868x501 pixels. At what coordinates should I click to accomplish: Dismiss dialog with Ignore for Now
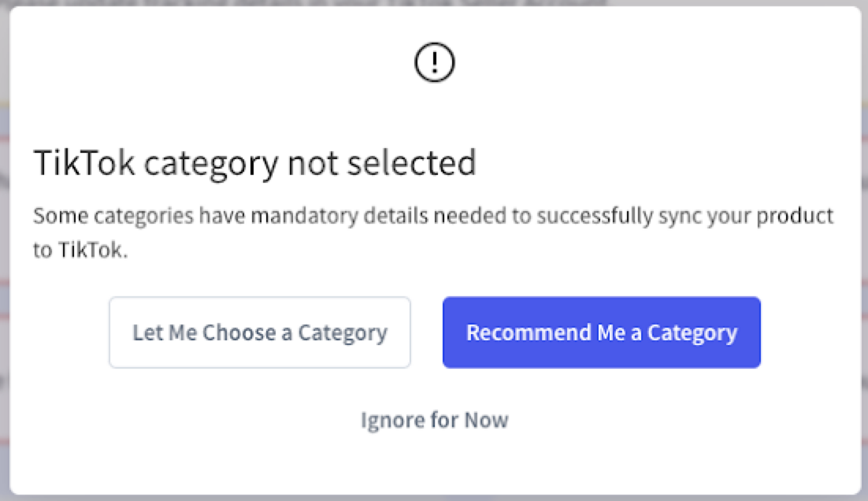pos(435,420)
